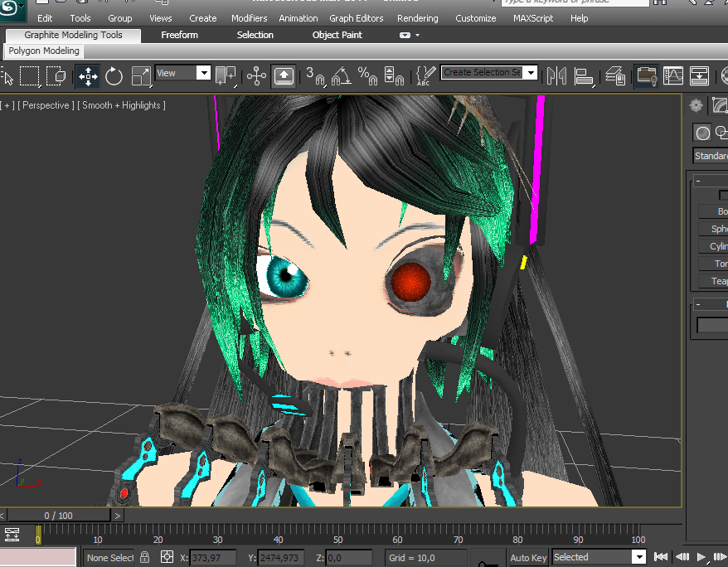Open the Customize menu

pyautogui.click(x=475, y=18)
